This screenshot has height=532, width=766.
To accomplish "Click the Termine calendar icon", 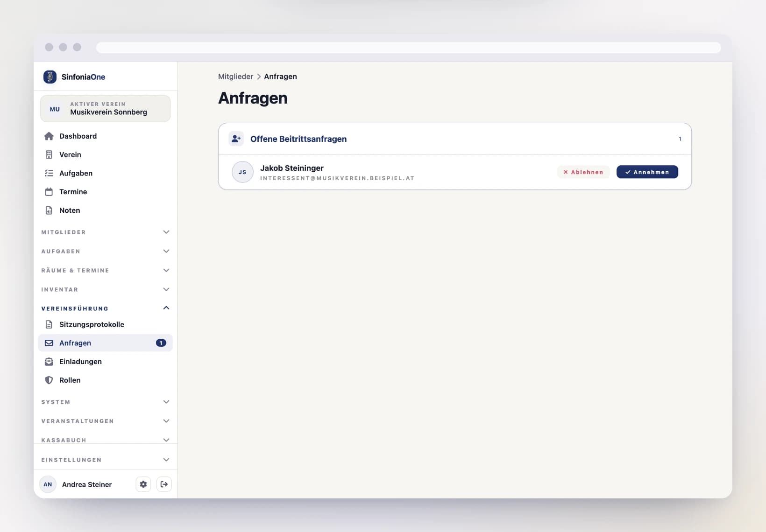I will pos(49,192).
